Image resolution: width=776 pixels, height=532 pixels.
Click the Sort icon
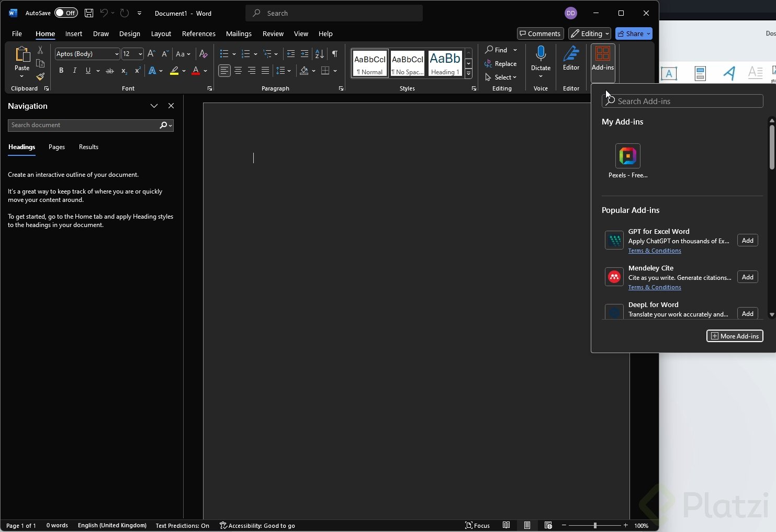tap(319, 54)
